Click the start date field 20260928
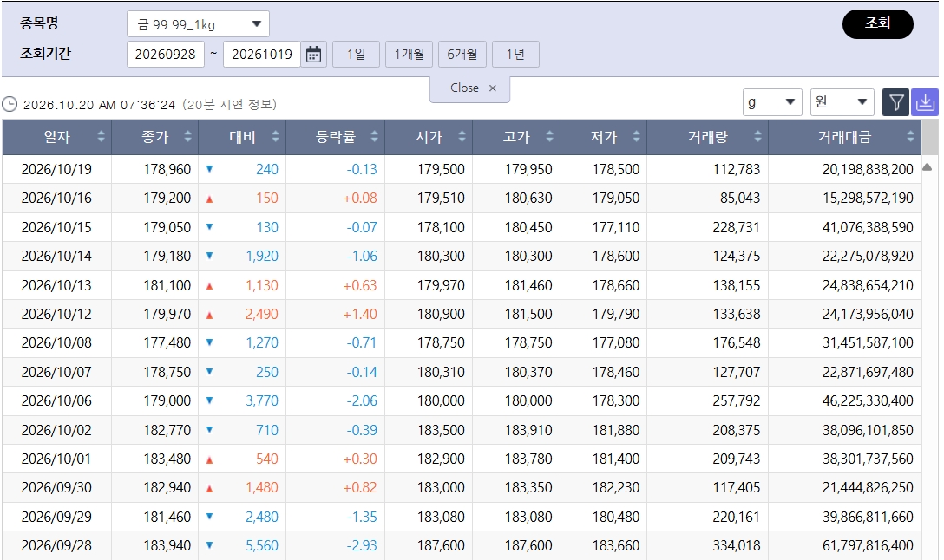 pos(166,54)
